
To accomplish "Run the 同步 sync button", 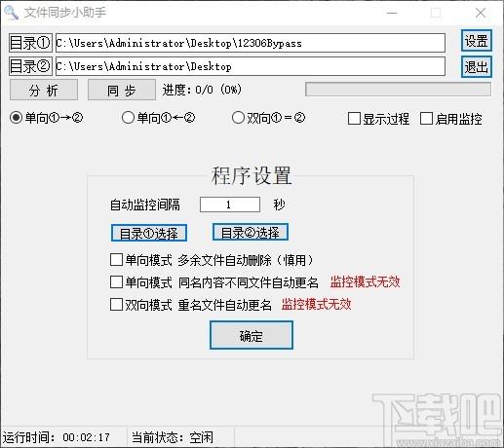I will tap(122, 90).
